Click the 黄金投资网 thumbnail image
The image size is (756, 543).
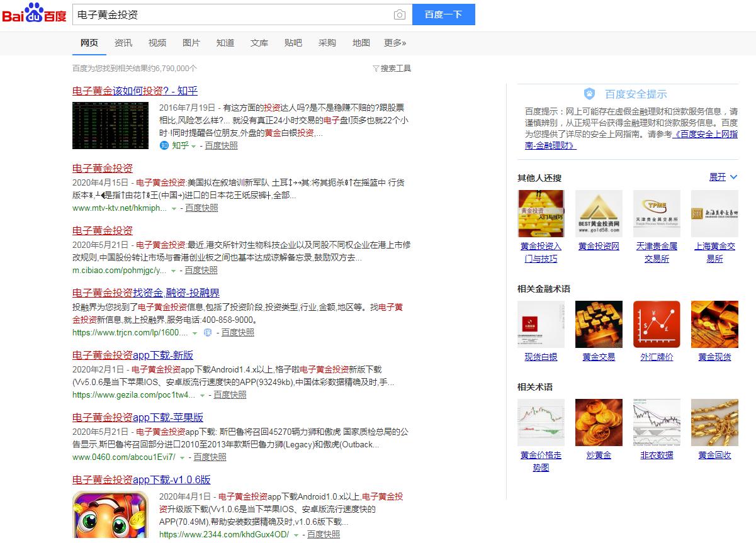pyautogui.click(x=599, y=213)
